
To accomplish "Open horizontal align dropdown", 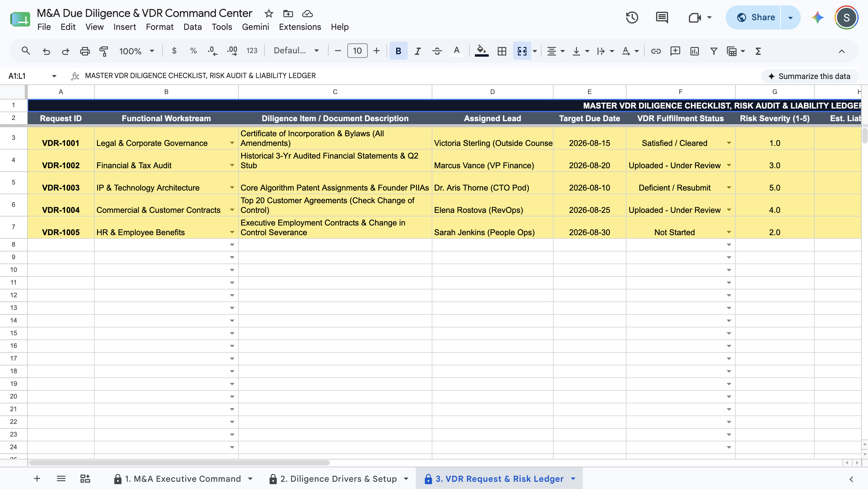I will [x=555, y=51].
